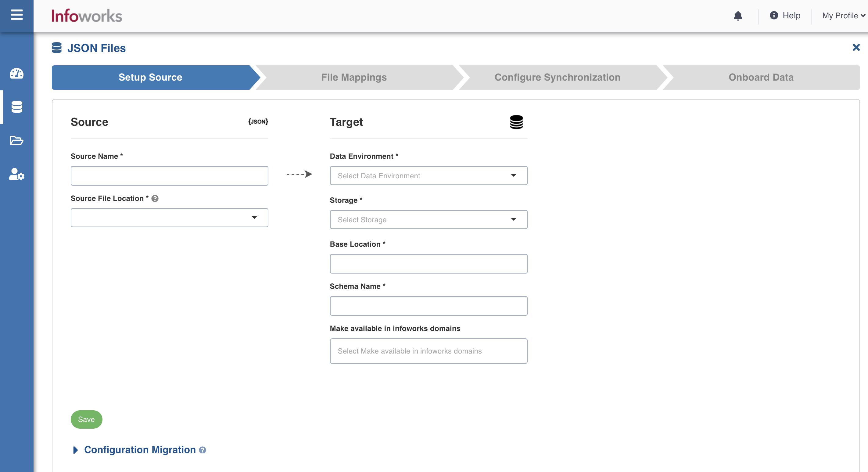This screenshot has width=868, height=472.
Task: Click the Target database stack icon
Action: point(516,122)
